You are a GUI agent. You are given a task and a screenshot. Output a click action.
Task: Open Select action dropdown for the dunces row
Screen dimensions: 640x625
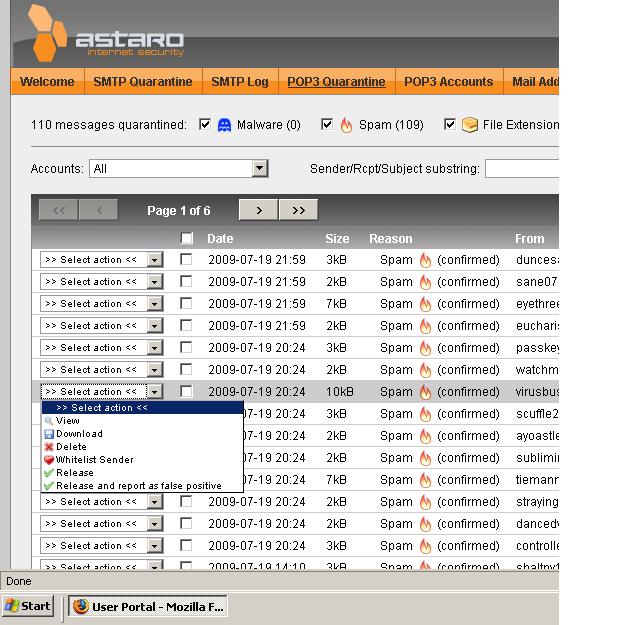pos(102,260)
